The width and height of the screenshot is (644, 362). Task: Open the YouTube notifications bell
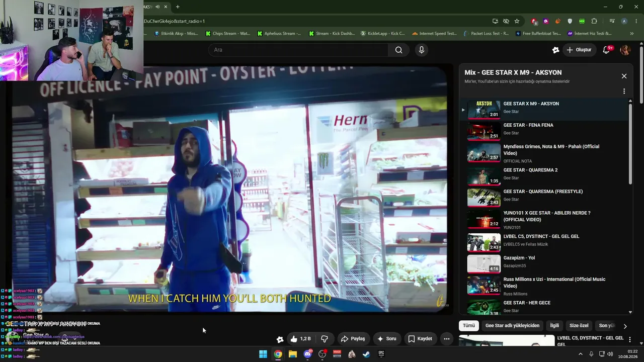pyautogui.click(x=607, y=50)
